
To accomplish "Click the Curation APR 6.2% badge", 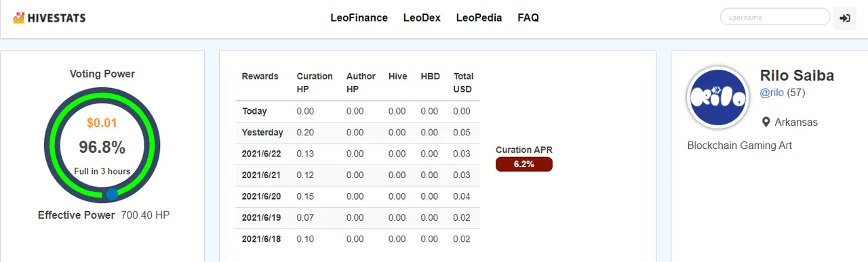I will [x=524, y=164].
